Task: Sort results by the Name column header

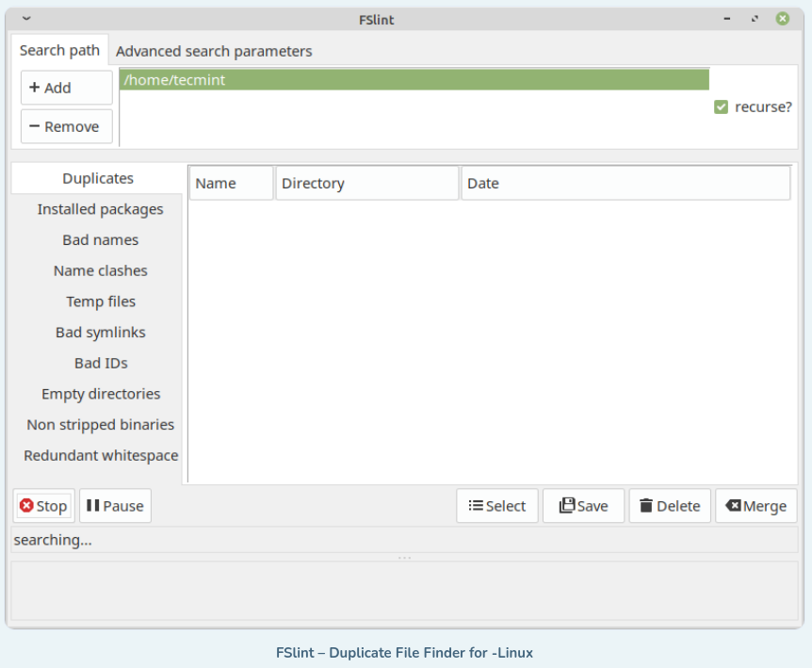Action: 231,184
